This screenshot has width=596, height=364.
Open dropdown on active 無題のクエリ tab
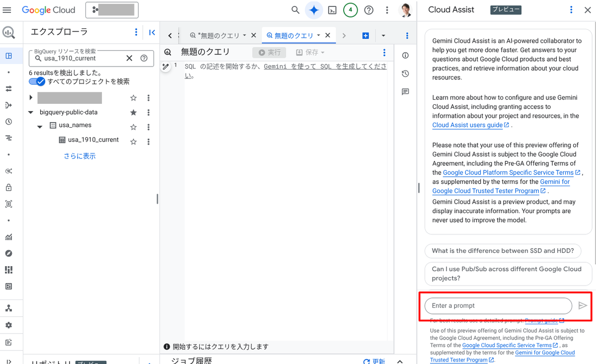coord(318,35)
